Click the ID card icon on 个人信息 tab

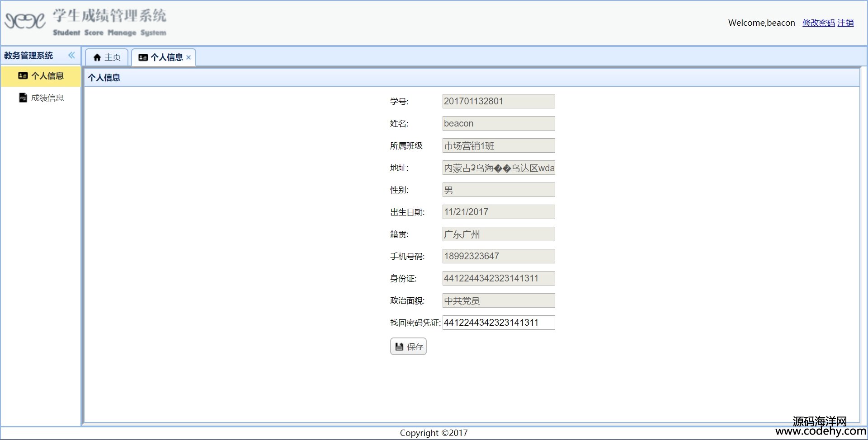coord(143,57)
